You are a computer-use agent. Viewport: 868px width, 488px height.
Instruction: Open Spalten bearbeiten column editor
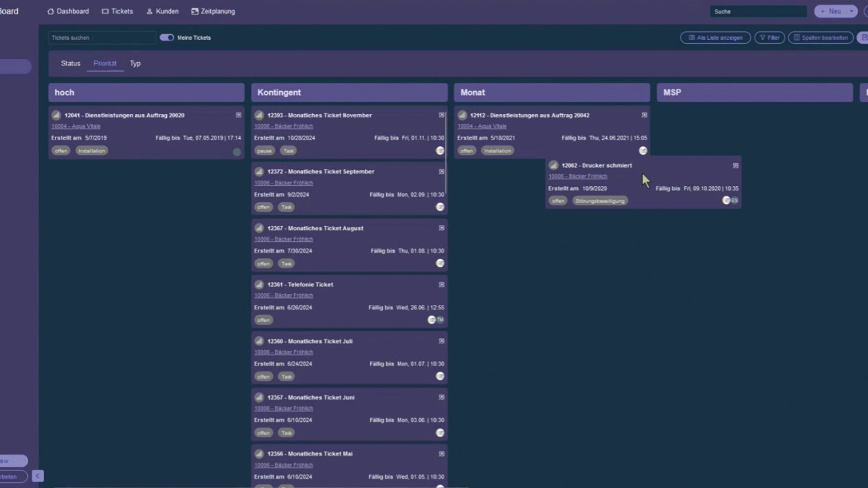821,38
